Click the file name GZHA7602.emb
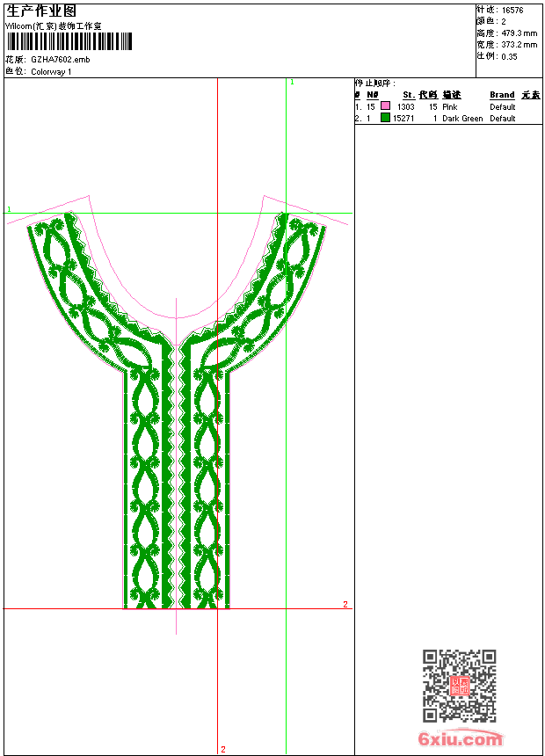The image size is (545, 756). coord(60,60)
